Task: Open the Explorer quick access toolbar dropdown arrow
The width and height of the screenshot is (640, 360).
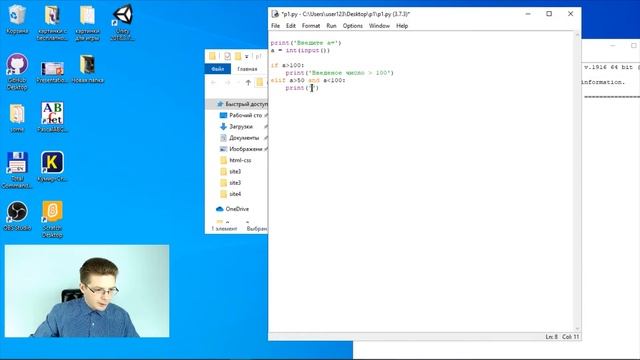Action: pyautogui.click(x=247, y=57)
